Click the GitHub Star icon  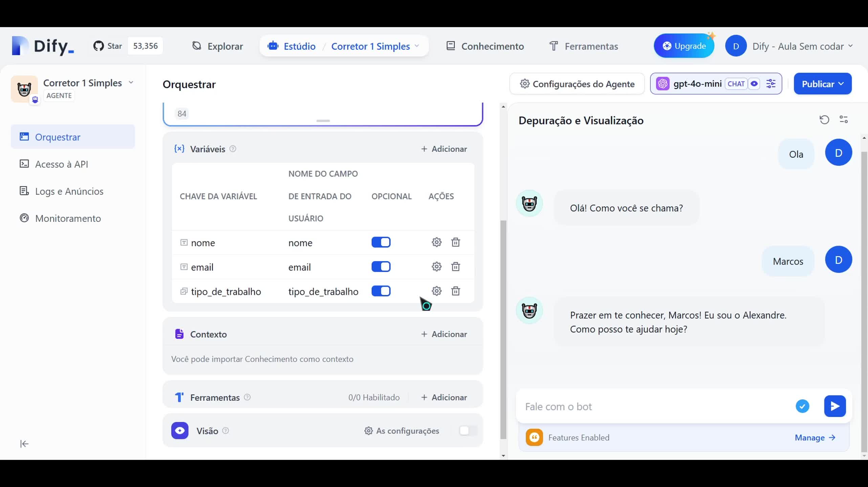tap(99, 46)
